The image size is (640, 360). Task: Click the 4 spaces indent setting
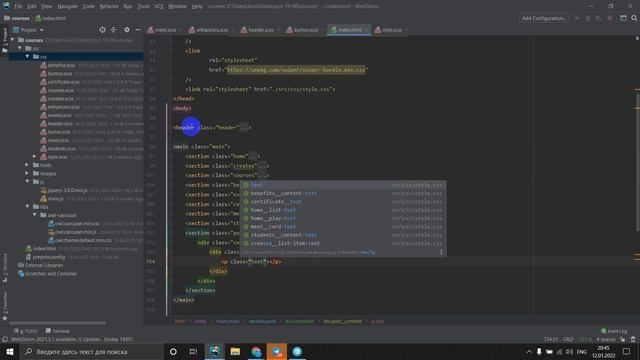(605, 339)
